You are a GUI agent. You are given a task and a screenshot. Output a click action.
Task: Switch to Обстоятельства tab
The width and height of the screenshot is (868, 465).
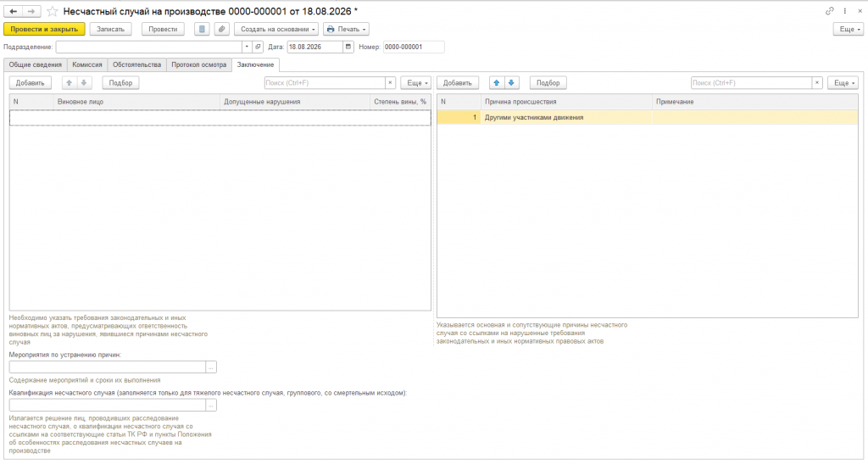136,64
